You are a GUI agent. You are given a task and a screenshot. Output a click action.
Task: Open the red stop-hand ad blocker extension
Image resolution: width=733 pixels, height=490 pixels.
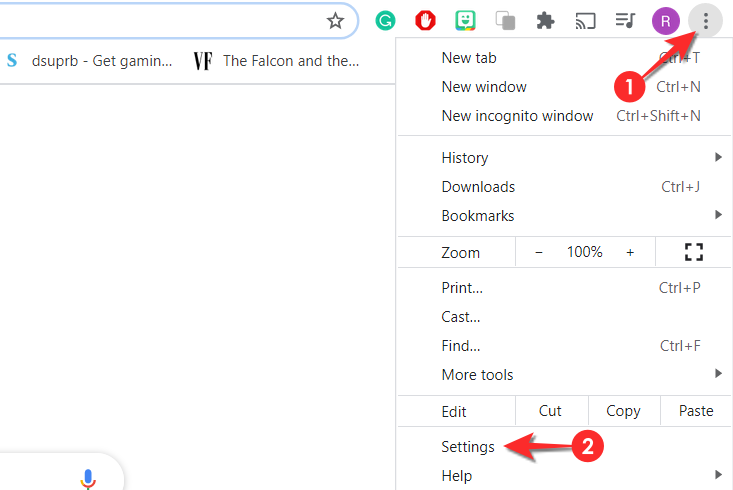pyautogui.click(x=425, y=21)
